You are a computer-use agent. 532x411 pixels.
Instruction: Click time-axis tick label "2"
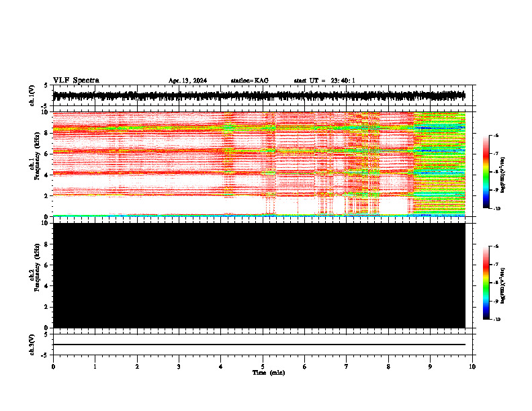[137, 367]
